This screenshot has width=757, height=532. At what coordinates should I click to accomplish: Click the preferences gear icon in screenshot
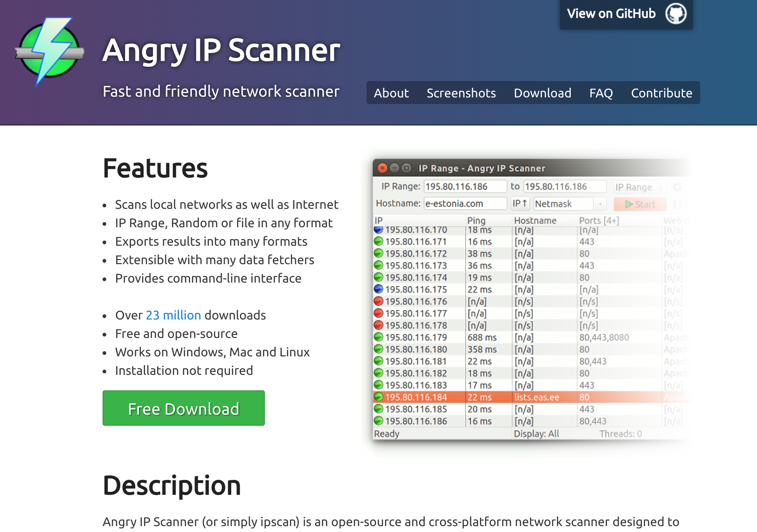click(x=677, y=187)
